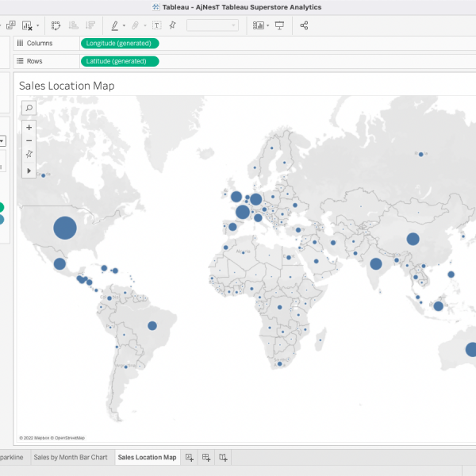Open presentation mode from the toolbar
The width and height of the screenshot is (476, 476).
279,25
